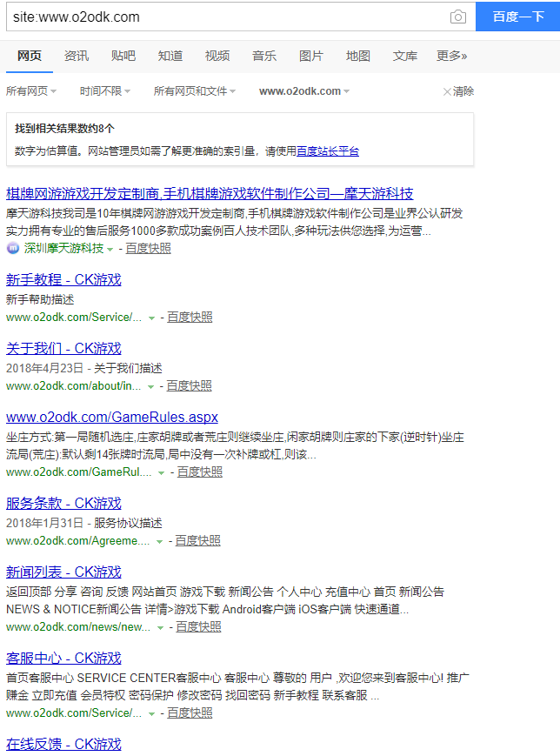Click the 百度一下 search button
The image size is (560, 756).
pos(518,17)
